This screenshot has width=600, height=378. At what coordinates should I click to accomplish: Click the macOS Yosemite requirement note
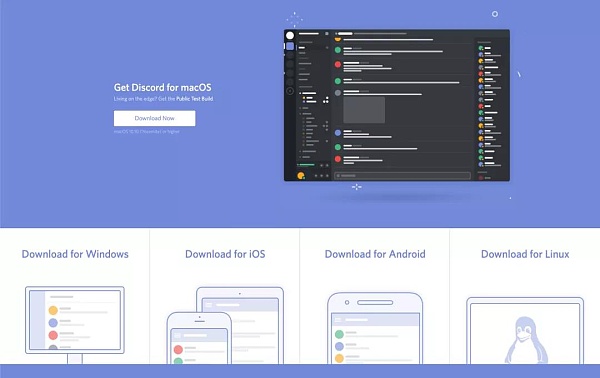click(x=147, y=132)
